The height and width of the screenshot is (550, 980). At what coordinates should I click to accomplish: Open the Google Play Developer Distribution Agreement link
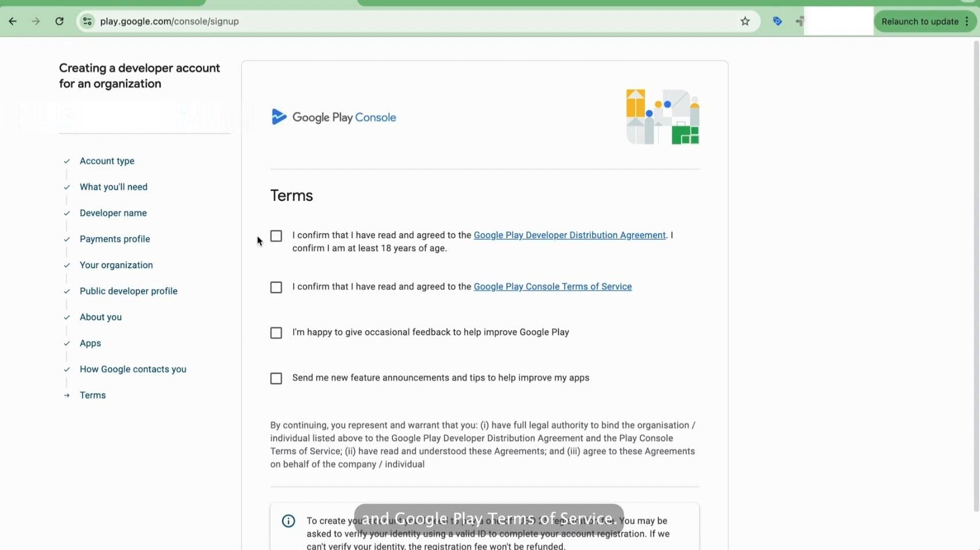[570, 235]
